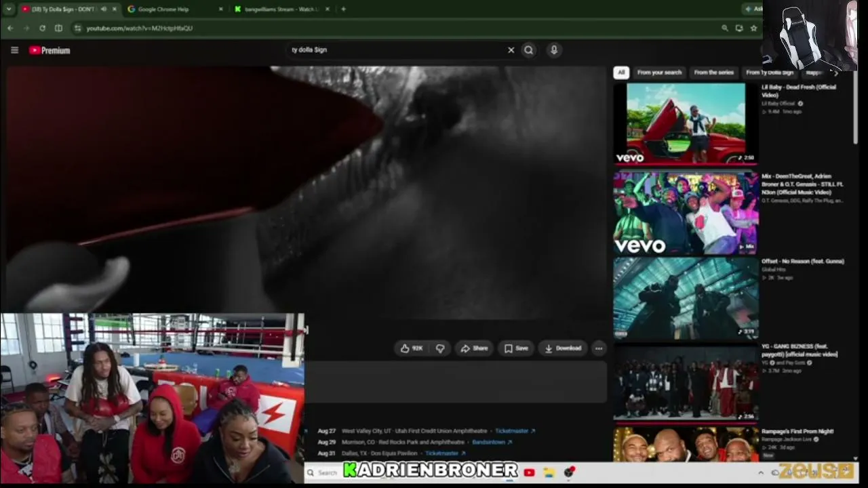
Task: Show hidden system tray icons
Action: pos(762,472)
